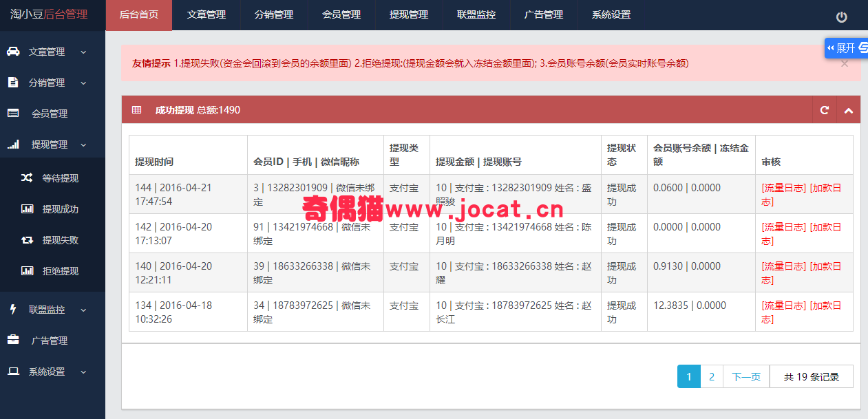The image size is (868, 419).
Task: Open 加款日志 for record 134
Action: [x=802, y=312]
